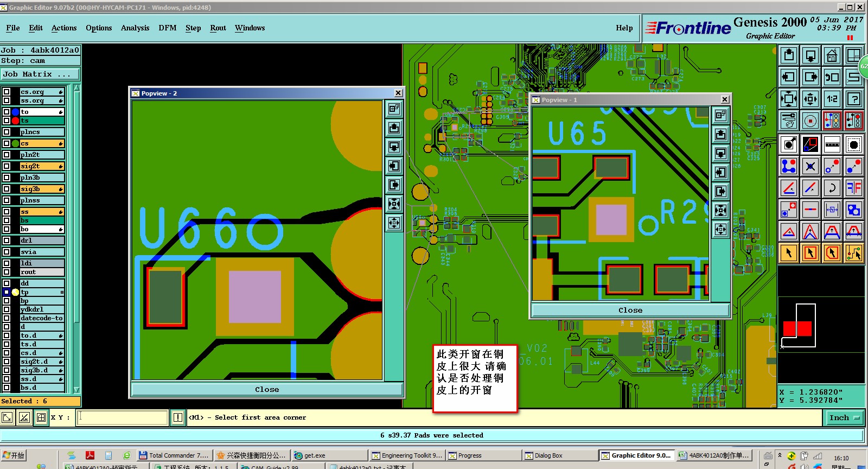Click the grid snap icon left of X Y
The width and height of the screenshot is (868, 469).
[41, 417]
